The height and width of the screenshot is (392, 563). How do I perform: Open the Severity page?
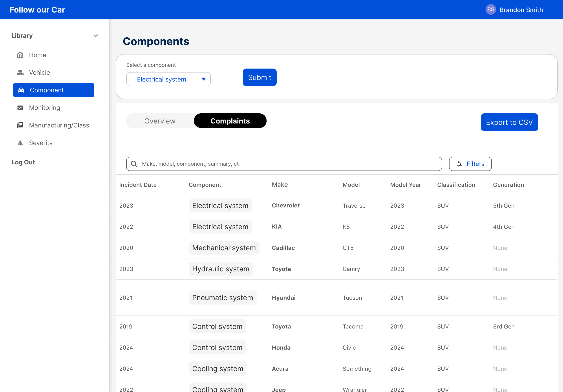(x=41, y=143)
